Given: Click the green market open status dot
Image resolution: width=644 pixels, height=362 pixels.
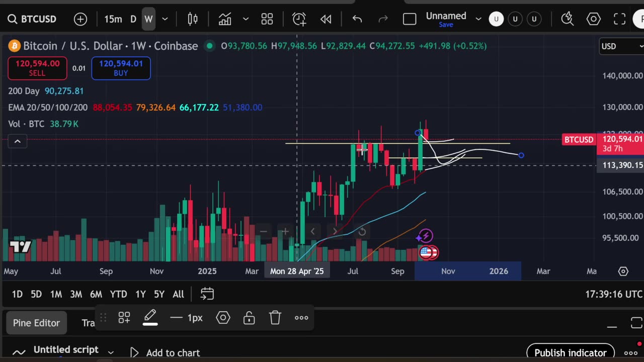Looking at the screenshot, I should coord(209,46).
